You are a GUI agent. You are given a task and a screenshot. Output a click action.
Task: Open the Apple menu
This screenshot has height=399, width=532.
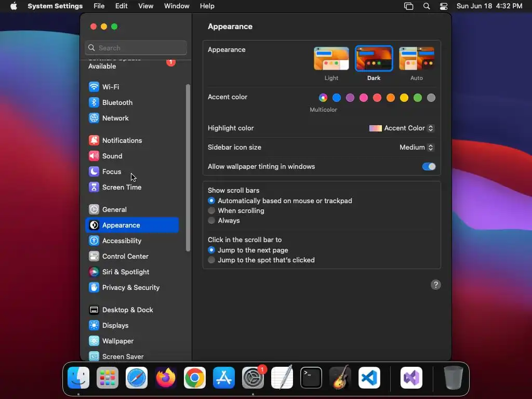pyautogui.click(x=14, y=6)
